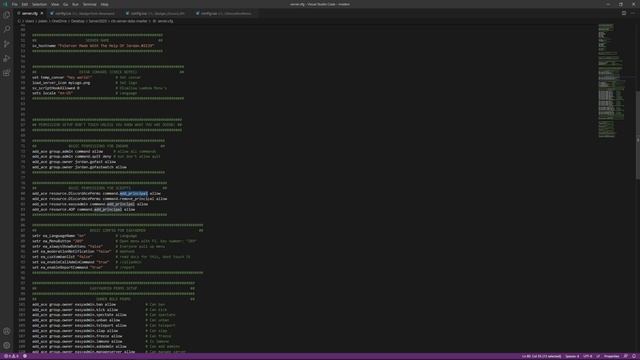Open the Accounts menu icon
This screenshot has height=360, width=640.
7,331
